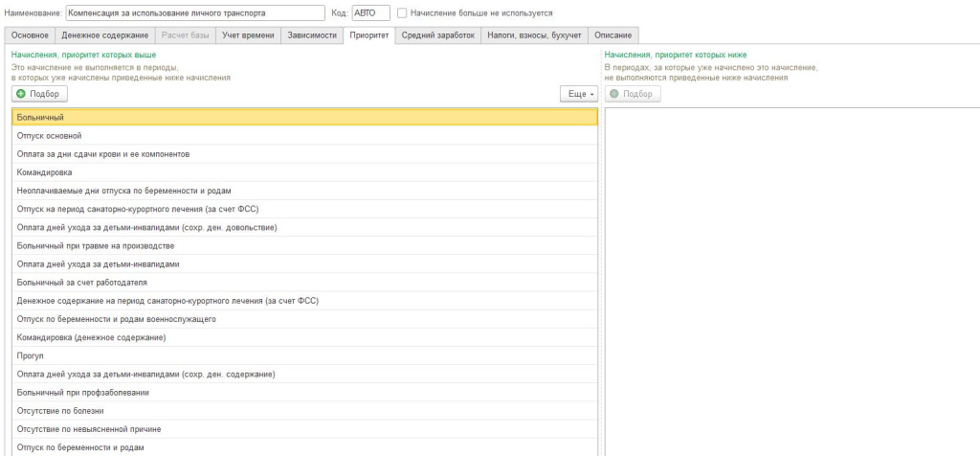Click the empty lower-priority accruals list area
The width and height of the screenshot is (980, 456).
791,278
